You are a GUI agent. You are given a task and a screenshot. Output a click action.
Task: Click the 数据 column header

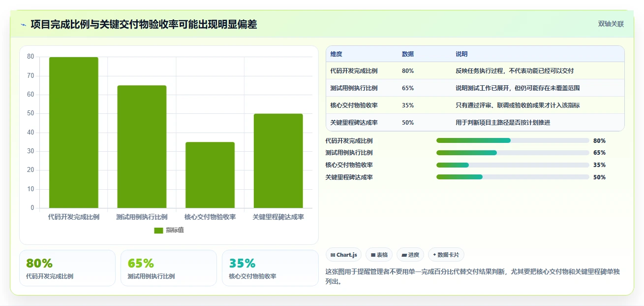(x=408, y=54)
